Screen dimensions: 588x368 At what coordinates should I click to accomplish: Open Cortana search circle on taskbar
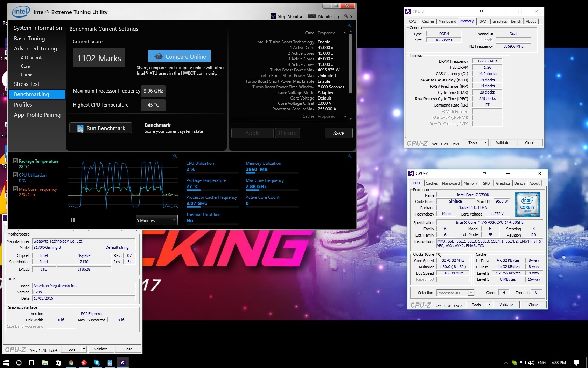pos(19,363)
